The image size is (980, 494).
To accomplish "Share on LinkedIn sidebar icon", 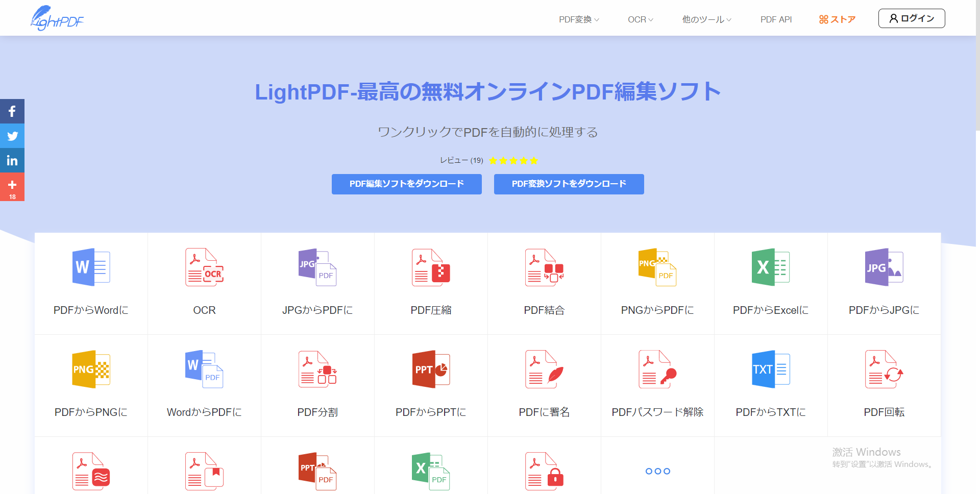I will click(x=12, y=160).
